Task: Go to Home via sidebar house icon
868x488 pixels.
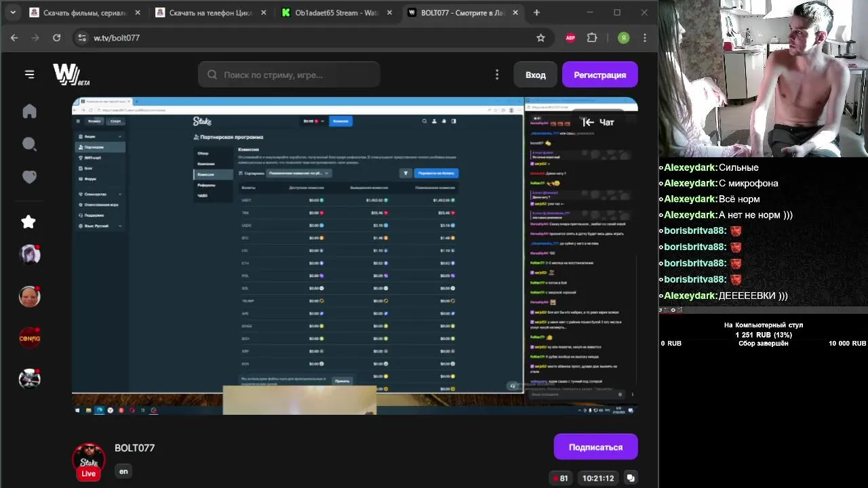Action: click(29, 111)
